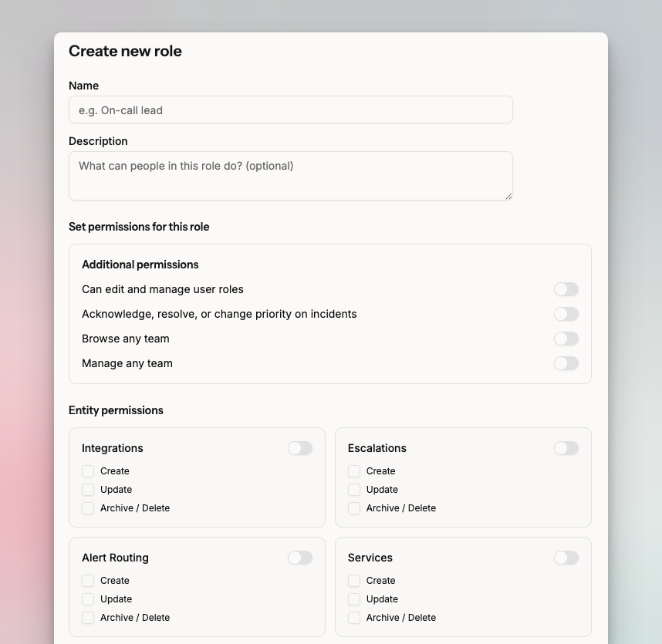Toggle all Integrations permissions on
Screen dimensions: 662x644
pos(300,448)
